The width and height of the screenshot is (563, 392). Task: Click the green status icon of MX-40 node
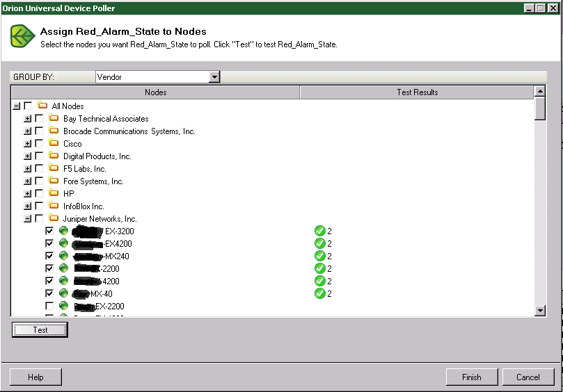[x=63, y=293]
